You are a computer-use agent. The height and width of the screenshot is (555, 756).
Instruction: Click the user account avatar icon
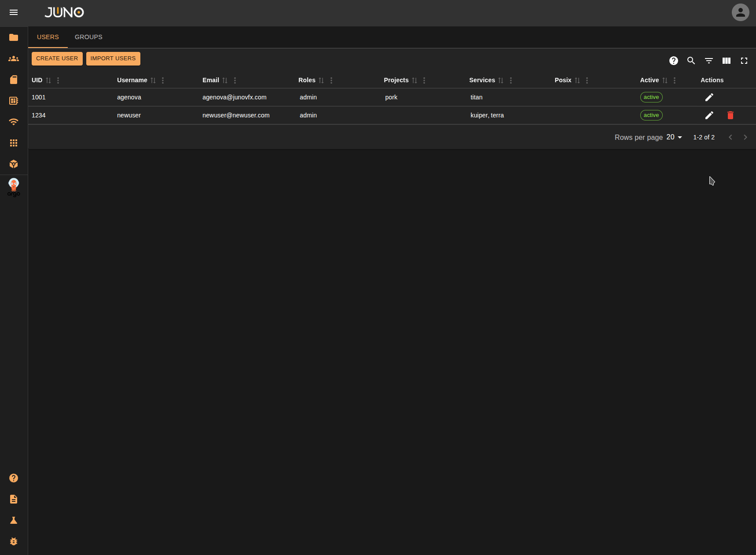(740, 12)
